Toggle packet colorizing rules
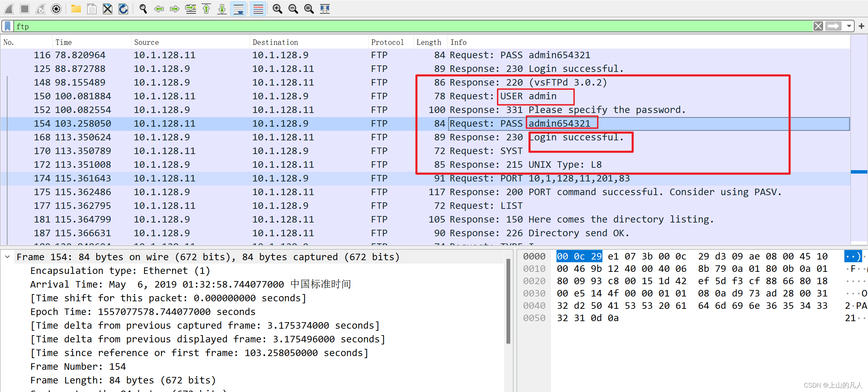Viewport: 868px width, 392px height. [258, 9]
